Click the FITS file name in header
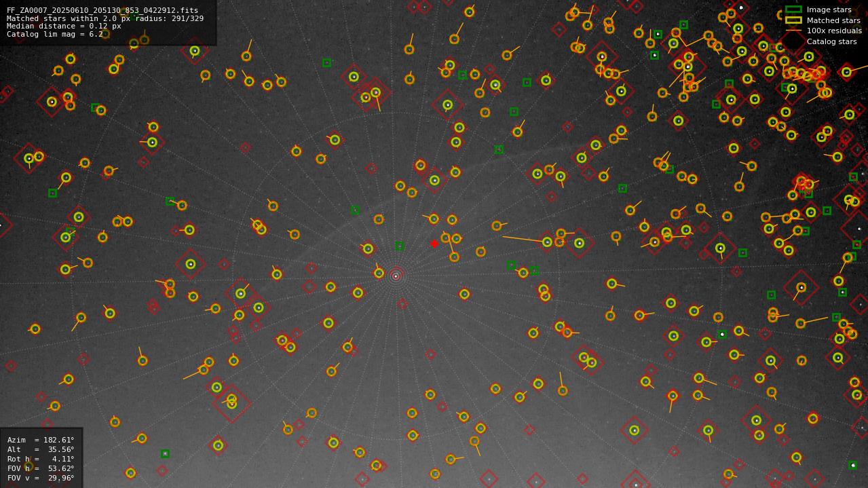The image size is (868, 488). pyautogui.click(x=102, y=11)
